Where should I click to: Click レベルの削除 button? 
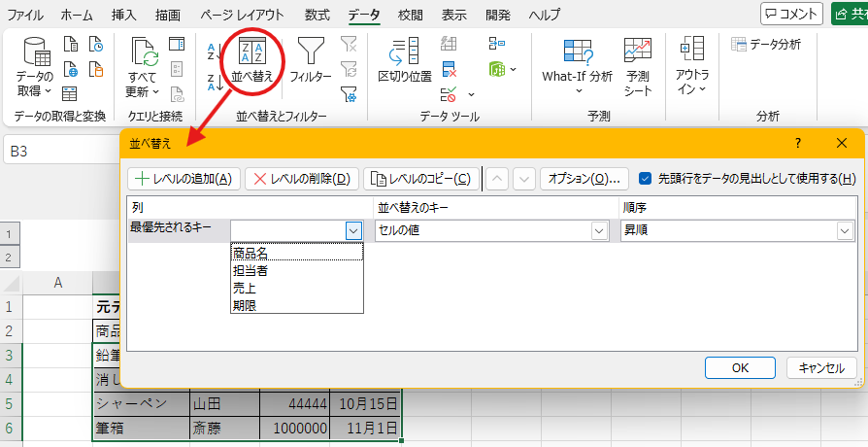click(302, 179)
